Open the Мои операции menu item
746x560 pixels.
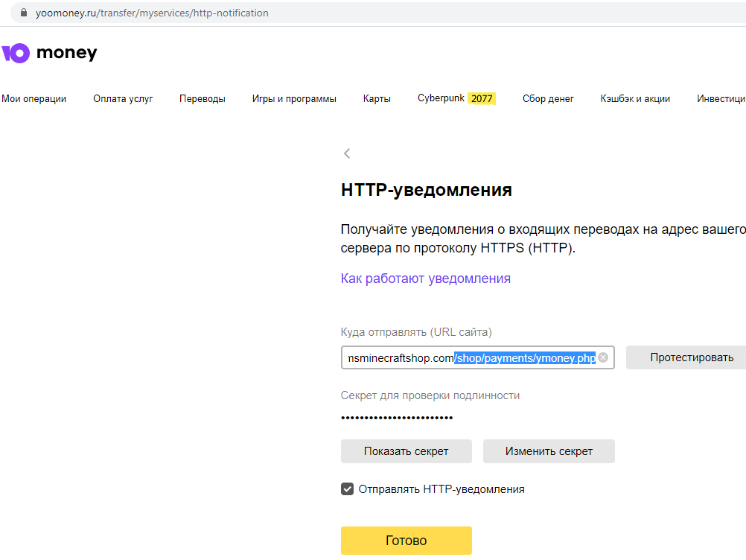coord(34,99)
